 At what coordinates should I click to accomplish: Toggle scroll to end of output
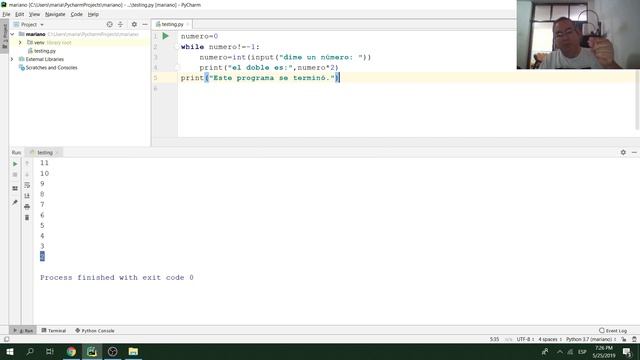(x=27, y=196)
